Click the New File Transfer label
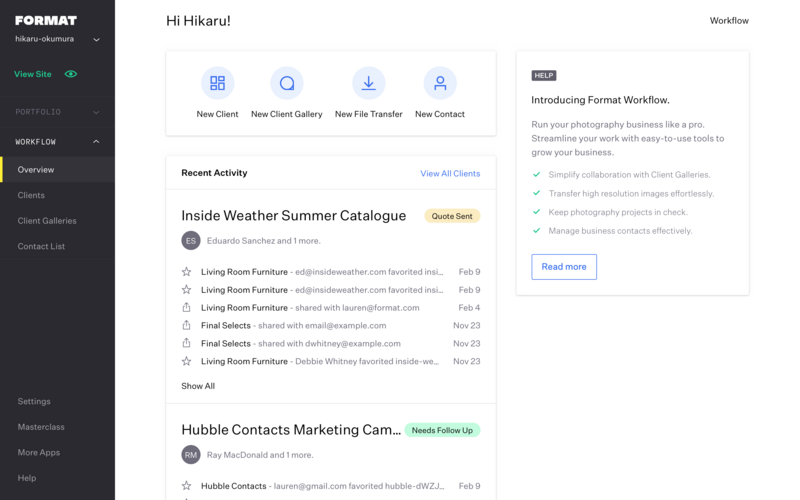The image size is (800, 500). (368, 114)
